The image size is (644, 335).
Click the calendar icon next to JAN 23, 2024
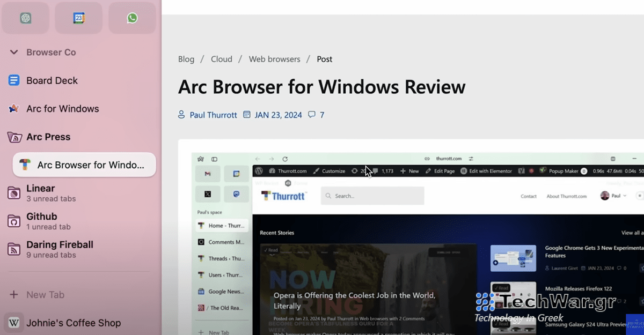coord(246,114)
